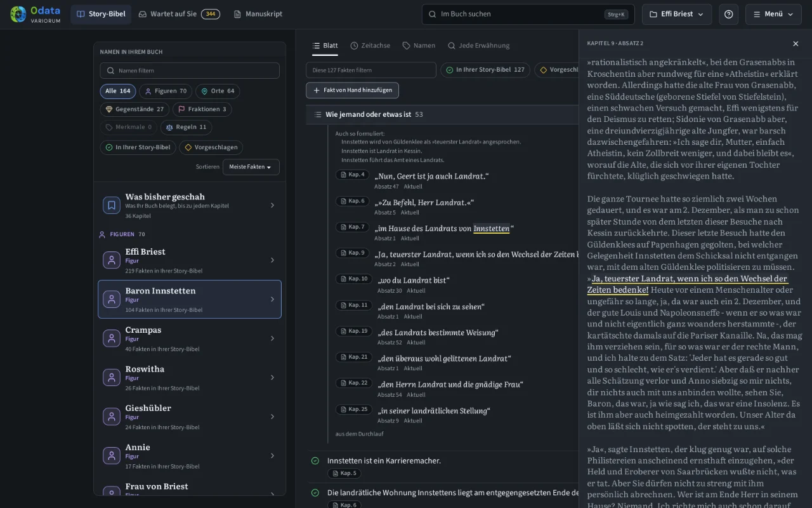
Task: Filter names by Regeln 11
Action: point(186,127)
